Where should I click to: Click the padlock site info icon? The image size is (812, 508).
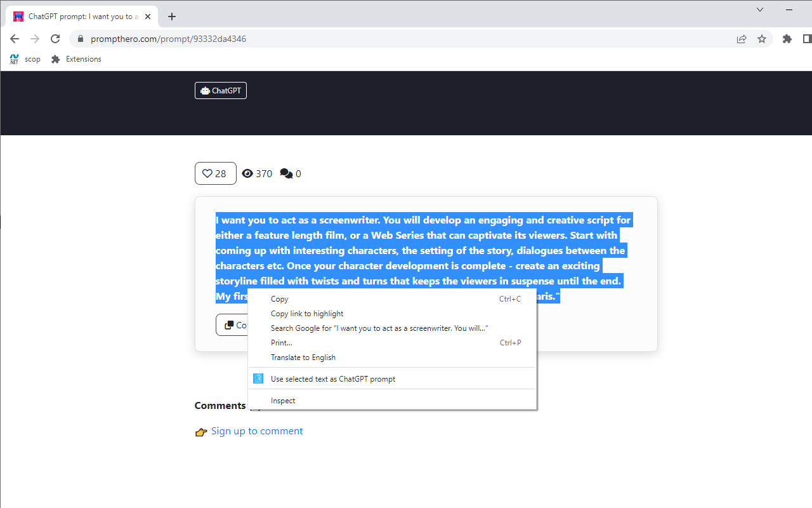[80, 39]
